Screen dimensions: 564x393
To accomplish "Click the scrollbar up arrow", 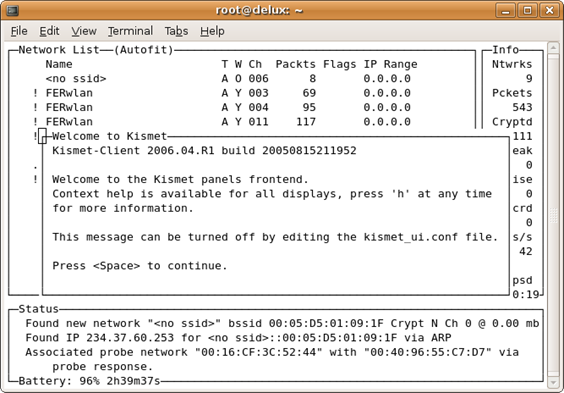I will pos(553,47).
